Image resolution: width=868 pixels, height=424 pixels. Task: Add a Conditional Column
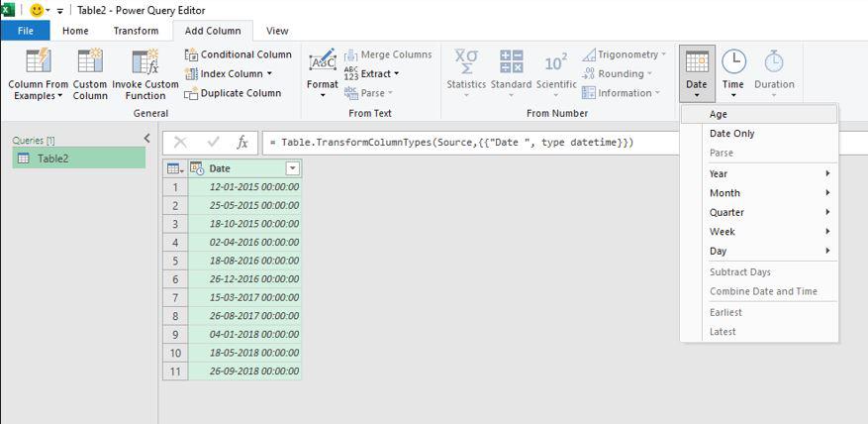pos(239,54)
